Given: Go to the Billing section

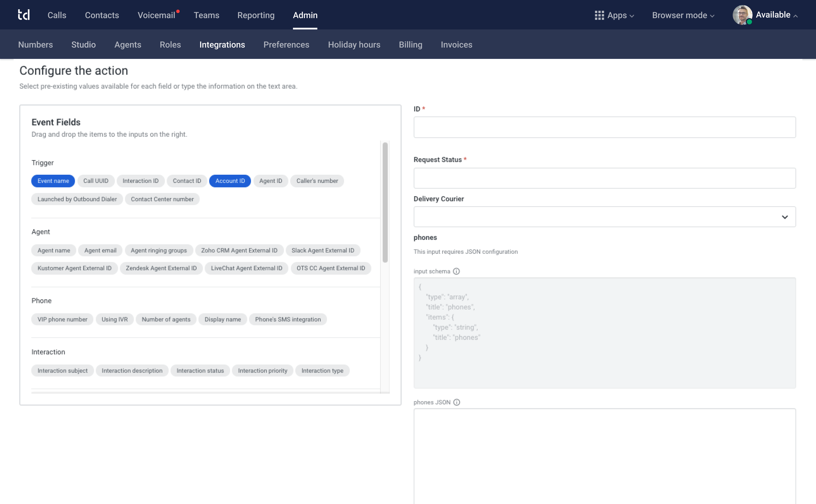Looking at the screenshot, I should 411,45.
